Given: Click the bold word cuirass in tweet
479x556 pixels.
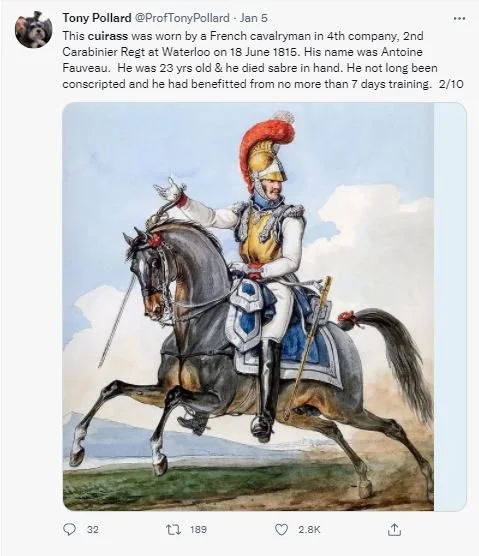Looking at the screenshot, I should coord(107,36).
